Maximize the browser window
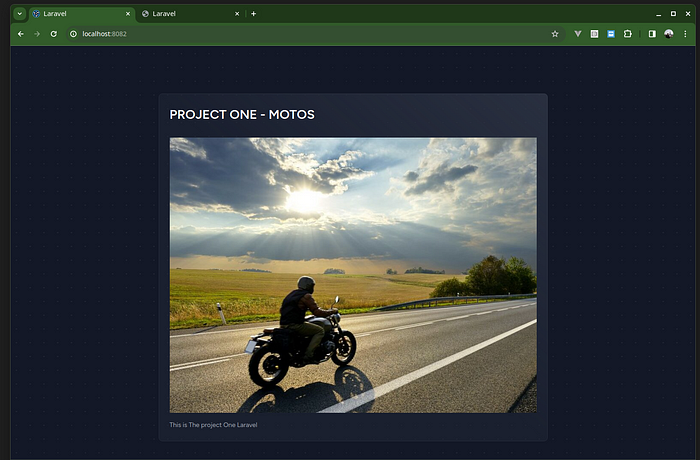Image resolution: width=700 pixels, height=460 pixels. click(x=673, y=14)
